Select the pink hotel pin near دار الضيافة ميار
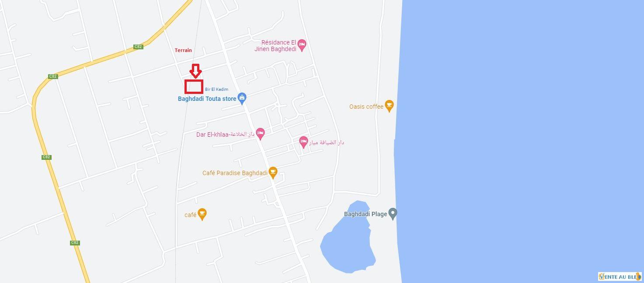Screen dimensions: 644x283 (303, 142)
